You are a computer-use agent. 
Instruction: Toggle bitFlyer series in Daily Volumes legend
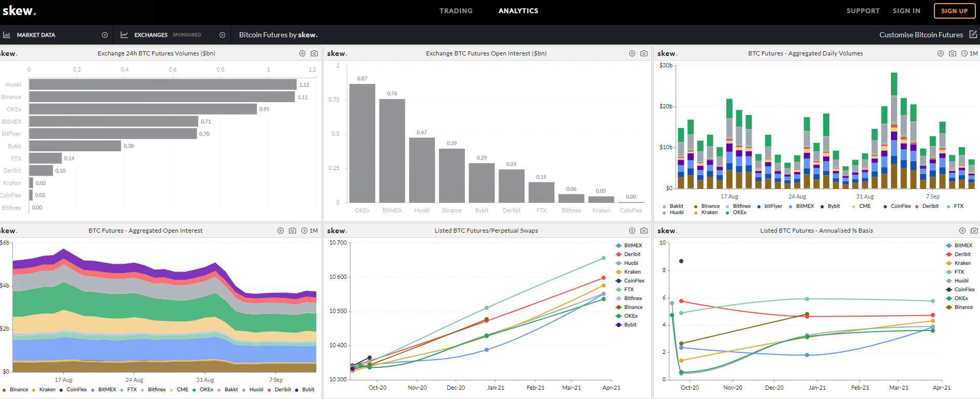[770, 206]
